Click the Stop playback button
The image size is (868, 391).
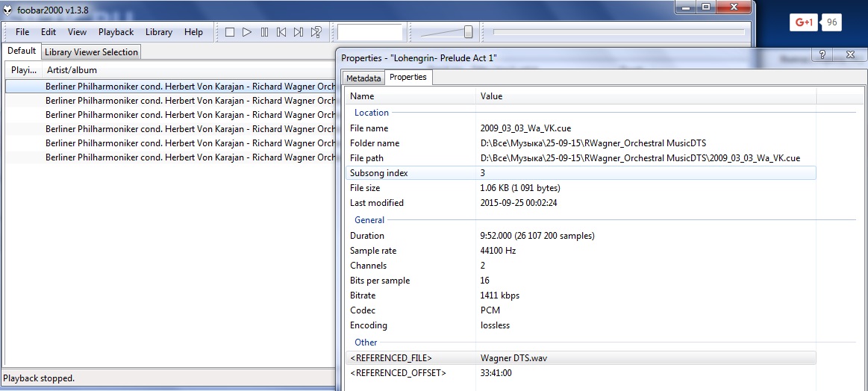(230, 32)
